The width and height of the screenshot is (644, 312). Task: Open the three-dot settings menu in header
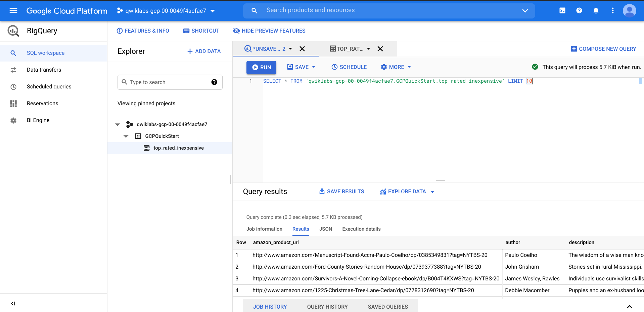click(613, 10)
